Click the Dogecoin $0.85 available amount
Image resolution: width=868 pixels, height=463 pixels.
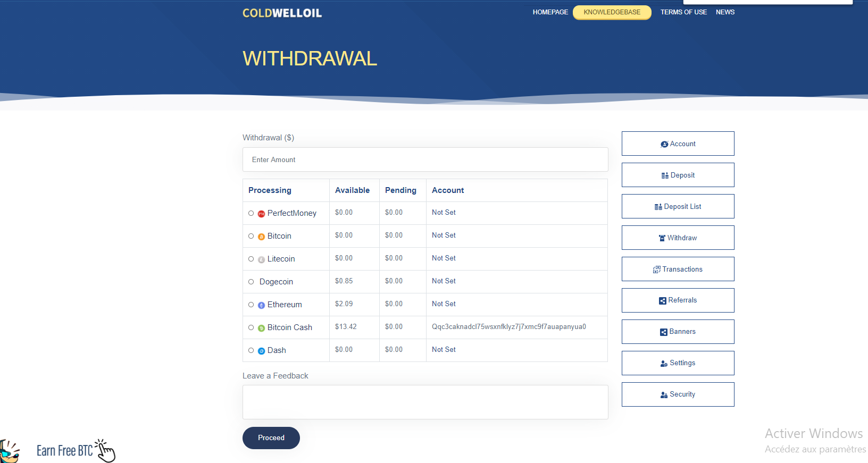(344, 281)
